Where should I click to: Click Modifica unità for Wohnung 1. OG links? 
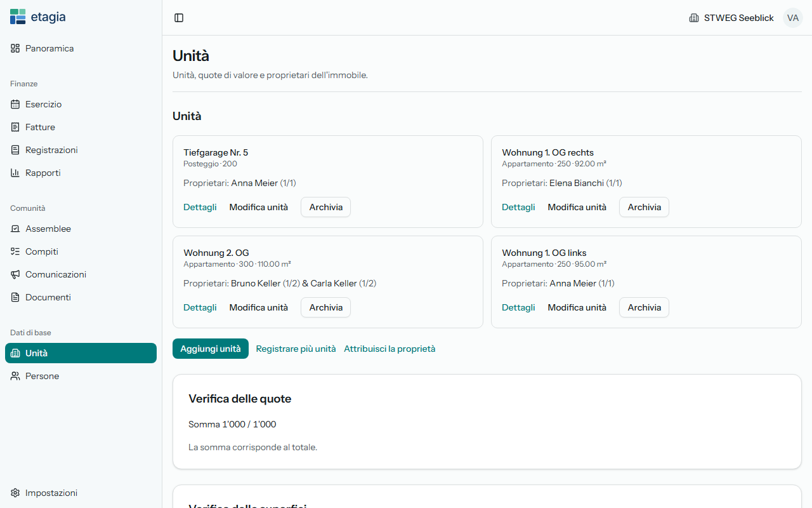click(577, 307)
